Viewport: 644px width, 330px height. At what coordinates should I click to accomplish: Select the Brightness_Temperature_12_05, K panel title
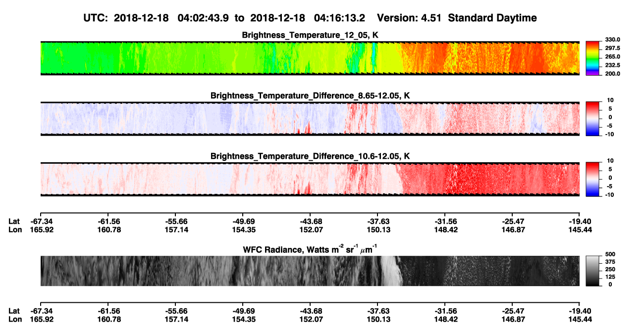click(310, 35)
